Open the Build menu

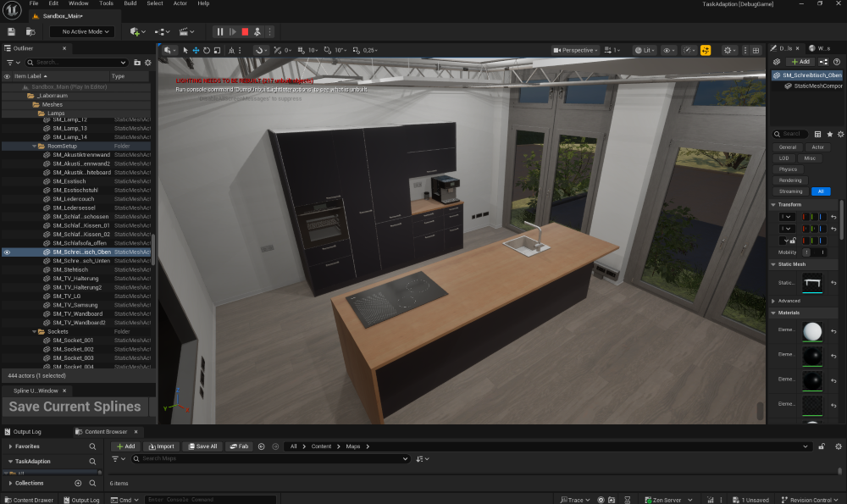point(130,3)
